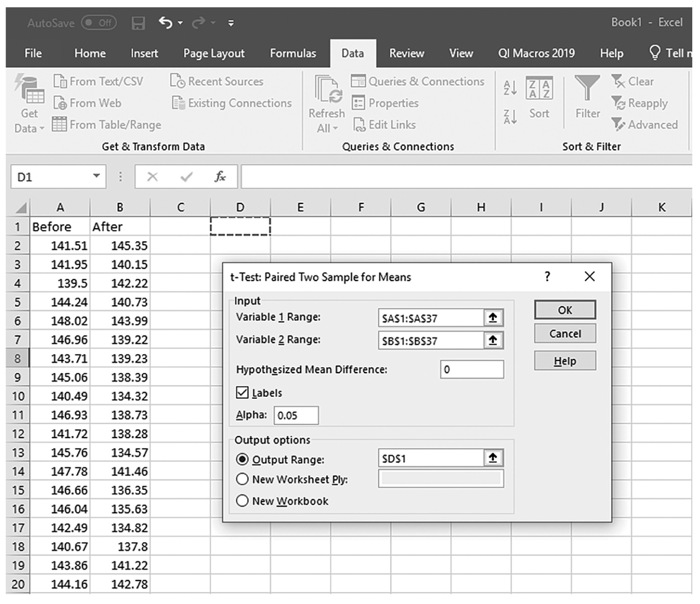
Task: Click the From Web icon
Action: (60, 103)
